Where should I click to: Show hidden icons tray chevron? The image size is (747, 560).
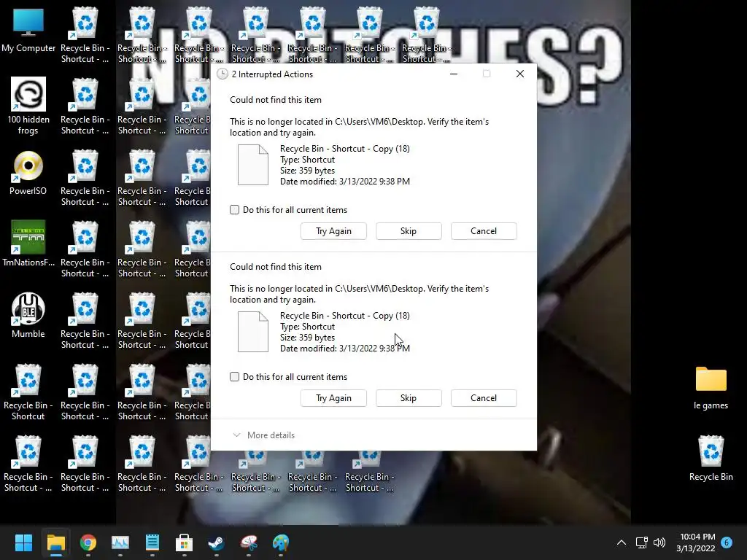[x=622, y=542]
